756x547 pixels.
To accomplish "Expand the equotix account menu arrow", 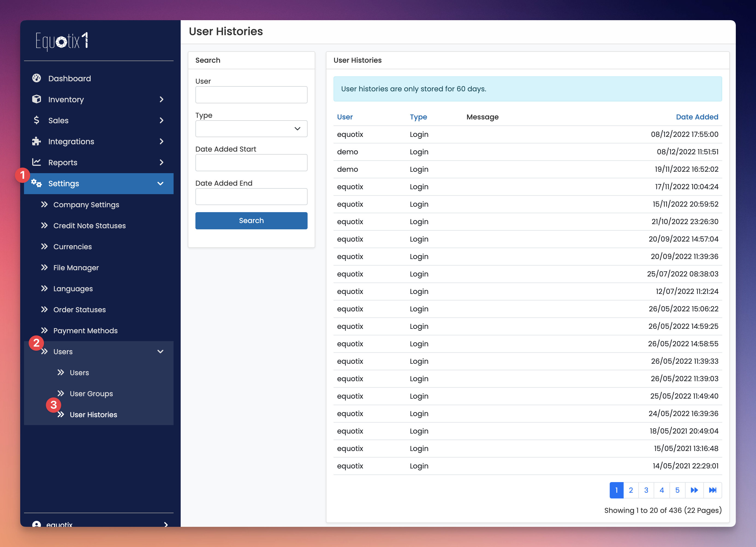I will tap(166, 524).
